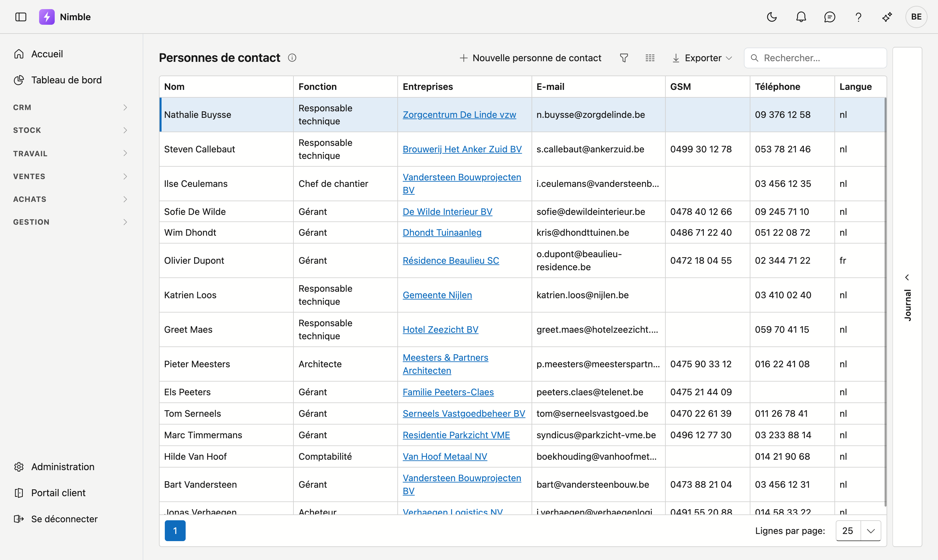
Task: Expand the Journal side panel chevron
Action: click(907, 277)
